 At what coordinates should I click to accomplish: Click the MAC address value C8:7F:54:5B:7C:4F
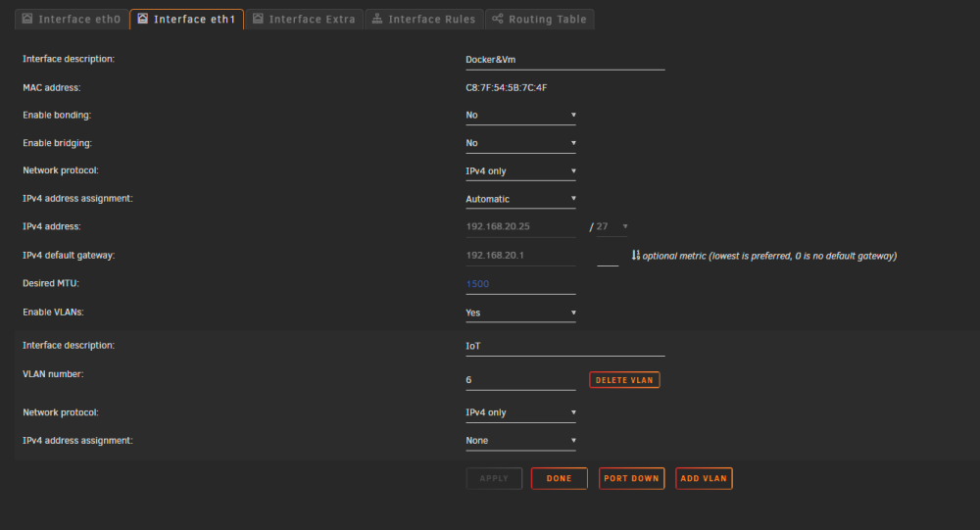507,88
